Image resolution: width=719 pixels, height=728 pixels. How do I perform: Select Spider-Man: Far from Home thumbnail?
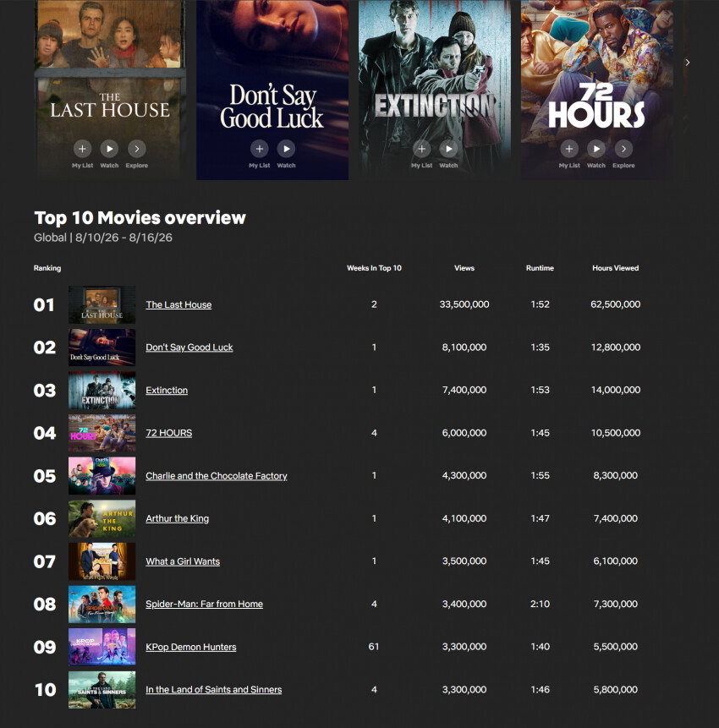(102, 604)
